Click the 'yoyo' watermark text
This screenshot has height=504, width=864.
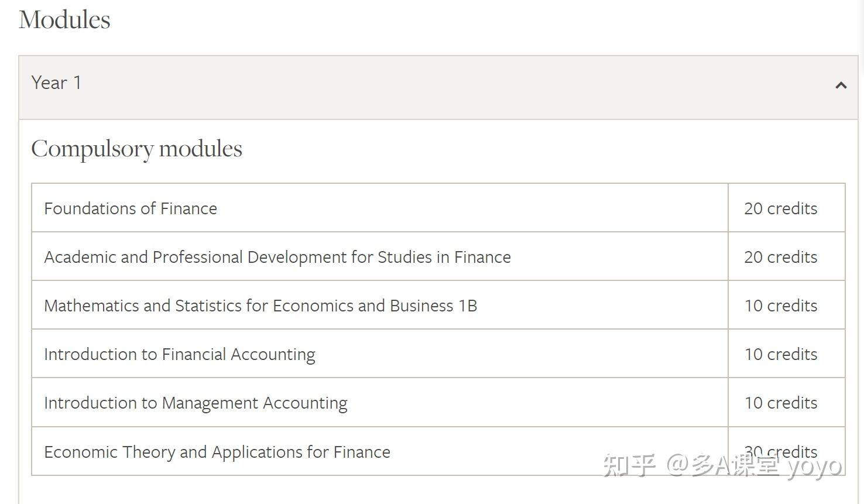[814, 467]
